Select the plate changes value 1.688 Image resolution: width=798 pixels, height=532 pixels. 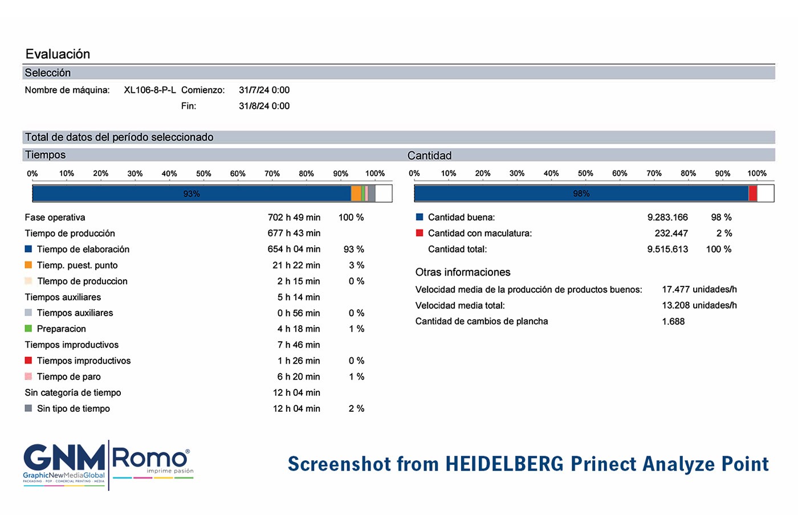673,321
